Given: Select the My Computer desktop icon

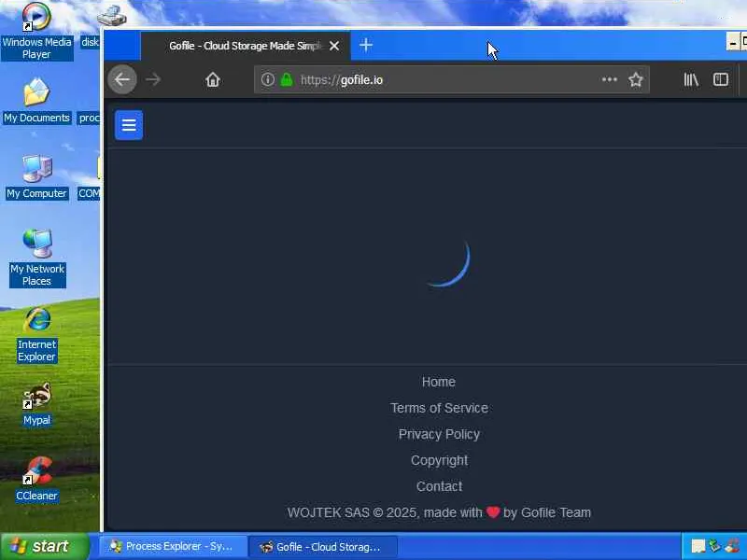Looking at the screenshot, I should [36, 177].
